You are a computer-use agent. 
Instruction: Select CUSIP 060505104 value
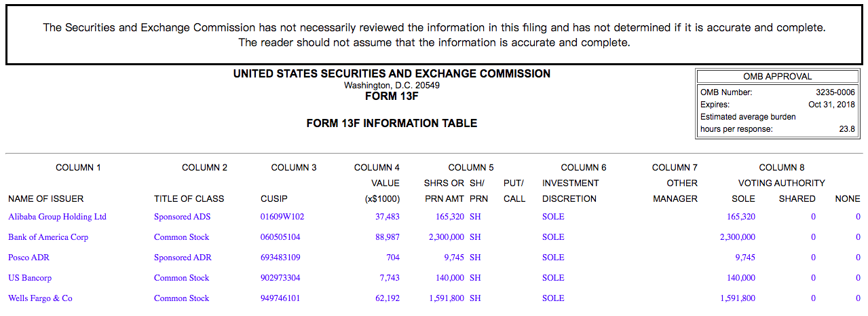click(x=280, y=237)
